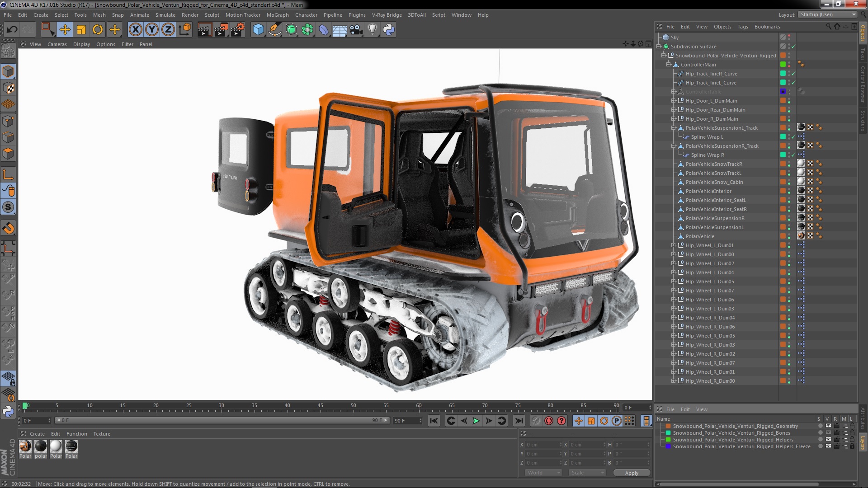Click layer color swatch for Rigged_Bones
The width and height of the screenshot is (868, 488).
point(668,433)
